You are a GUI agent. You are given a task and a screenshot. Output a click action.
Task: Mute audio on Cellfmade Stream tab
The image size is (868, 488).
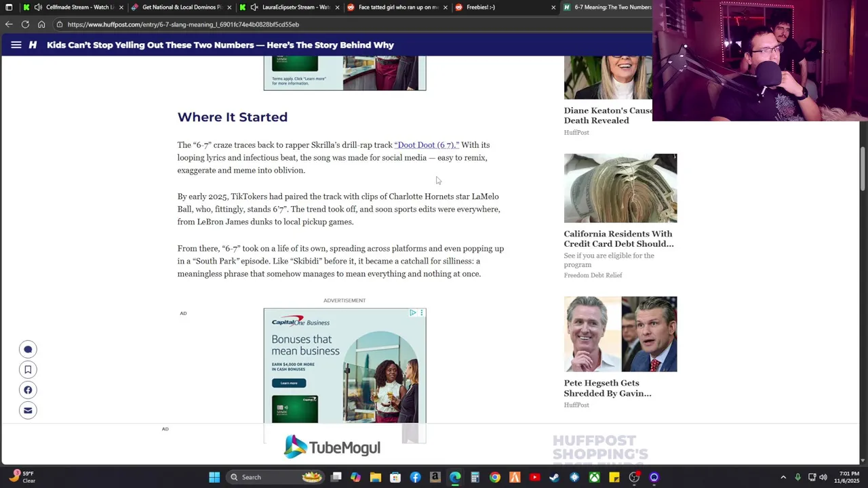(38, 7)
